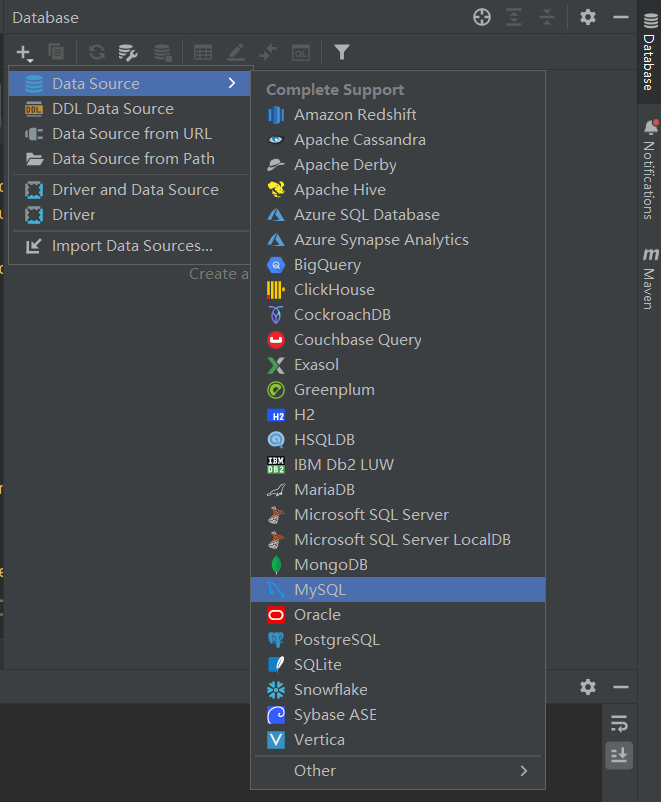Choose PostgreSQL as data source
This screenshot has height=802, width=661.
pyautogui.click(x=398, y=640)
